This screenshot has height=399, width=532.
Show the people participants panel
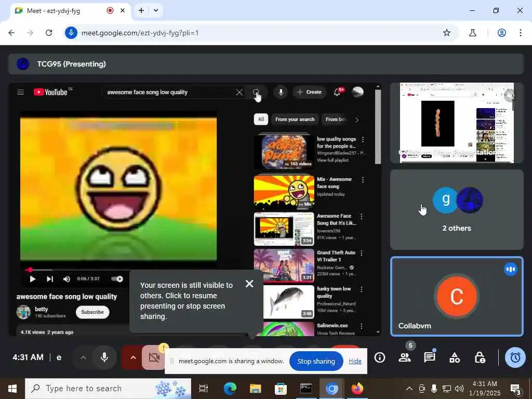pos(404,357)
